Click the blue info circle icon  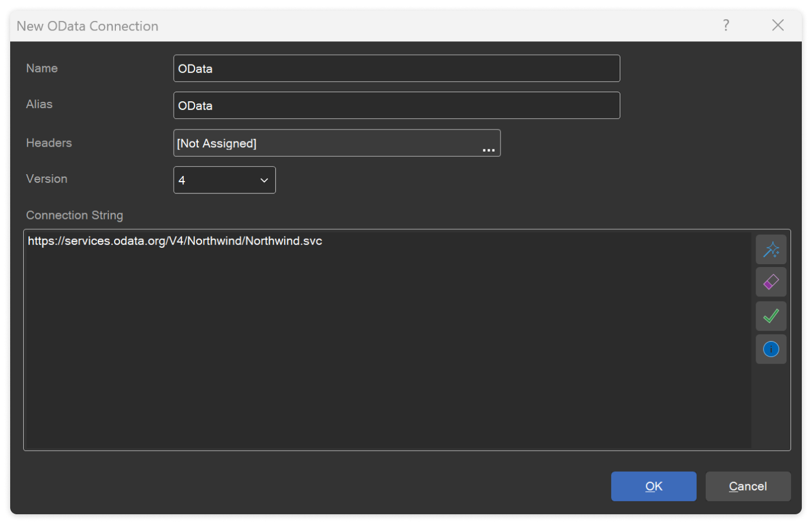(771, 350)
